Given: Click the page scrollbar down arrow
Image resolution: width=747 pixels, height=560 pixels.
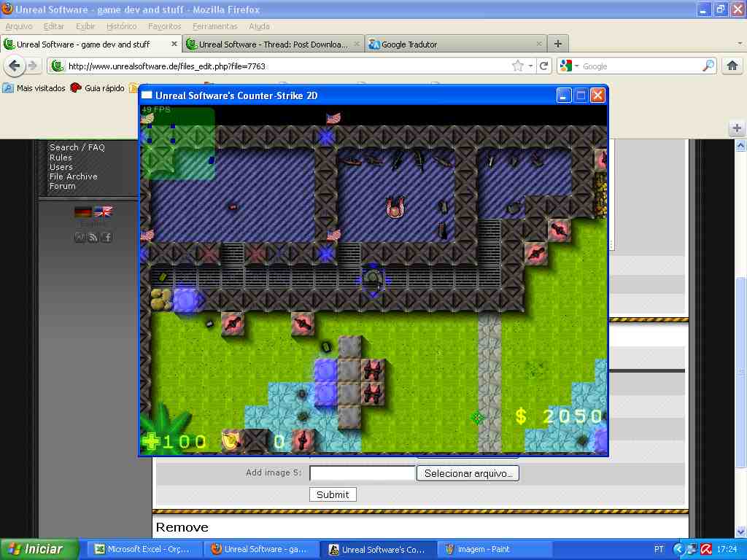Looking at the screenshot, I should [x=741, y=531].
